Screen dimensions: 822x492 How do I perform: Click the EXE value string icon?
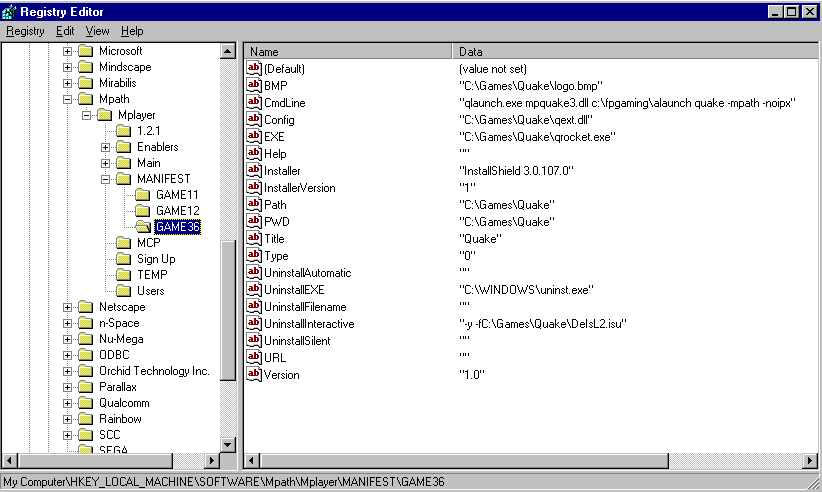254,136
